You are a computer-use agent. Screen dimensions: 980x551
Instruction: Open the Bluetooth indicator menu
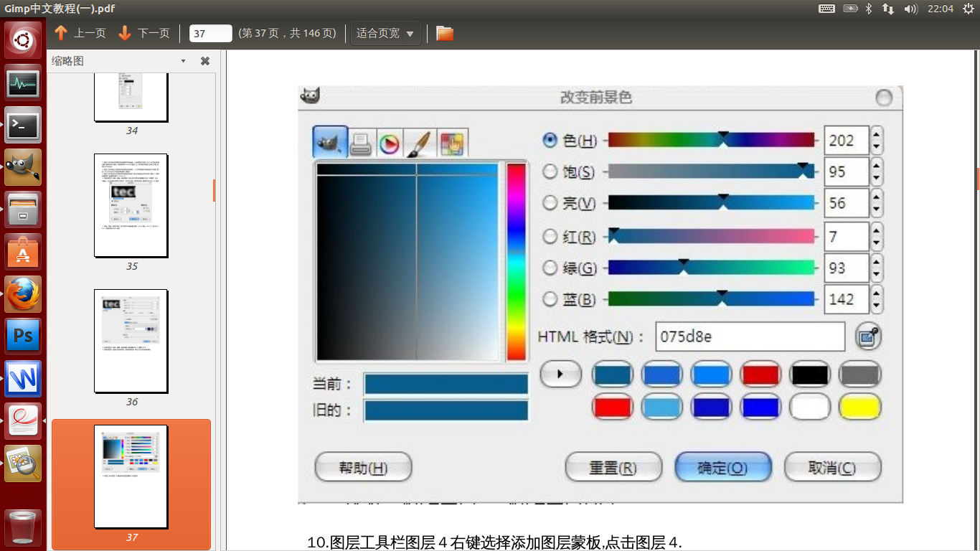point(868,9)
